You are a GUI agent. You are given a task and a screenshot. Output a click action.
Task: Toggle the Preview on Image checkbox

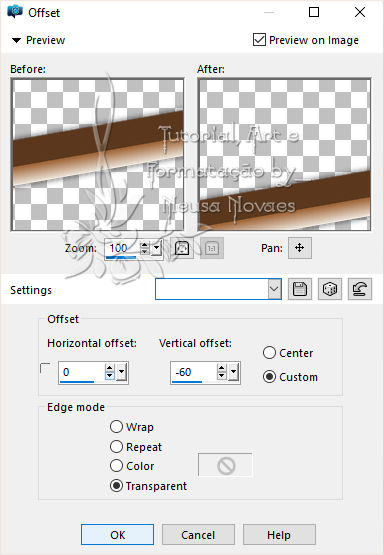point(259,40)
